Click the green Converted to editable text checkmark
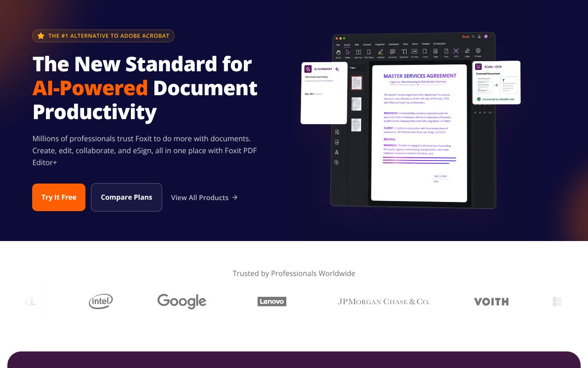The height and width of the screenshot is (368, 588). (x=479, y=99)
